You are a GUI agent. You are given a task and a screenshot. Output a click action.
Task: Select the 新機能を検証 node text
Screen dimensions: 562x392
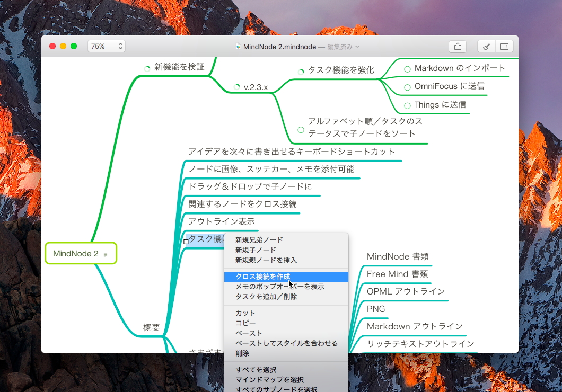[179, 67]
